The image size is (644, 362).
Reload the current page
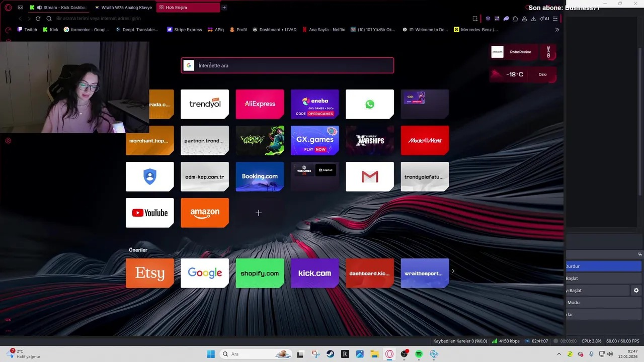pos(38,19)
